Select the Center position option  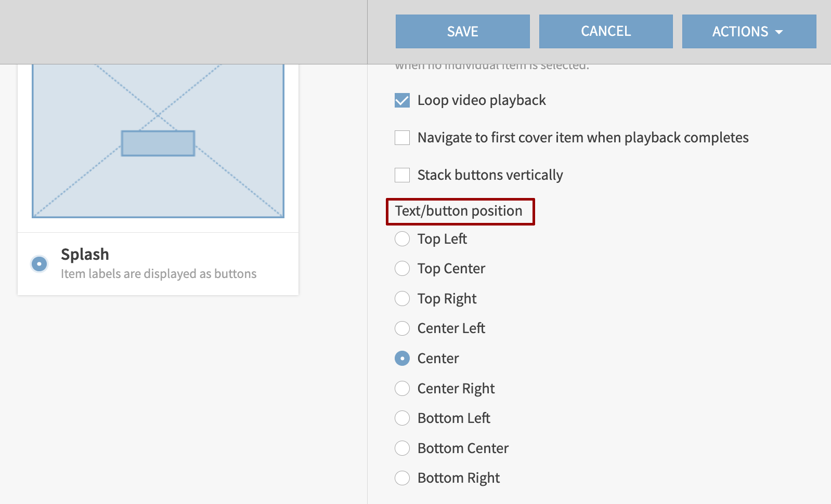pos(402,358)
